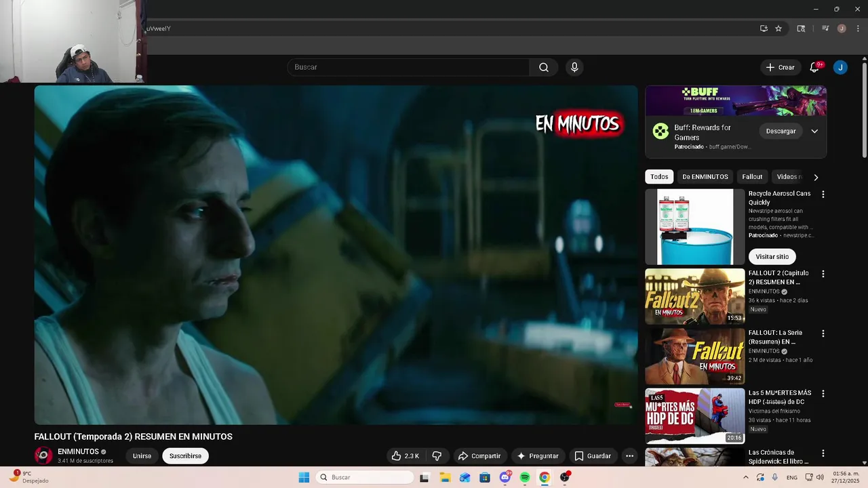The image size is (868, 488).
Task: Click the video player to pause
Action: pyautogui.click(x=336, y=255)
